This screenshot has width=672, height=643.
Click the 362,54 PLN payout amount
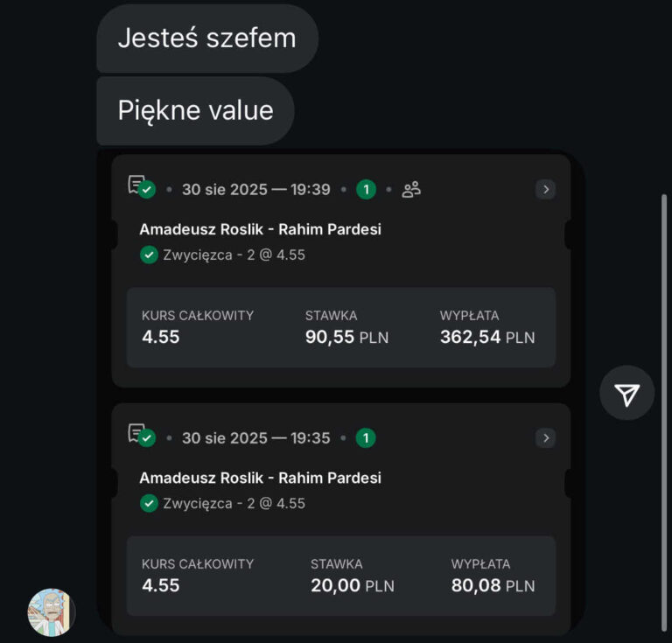(x=486, y=337)
